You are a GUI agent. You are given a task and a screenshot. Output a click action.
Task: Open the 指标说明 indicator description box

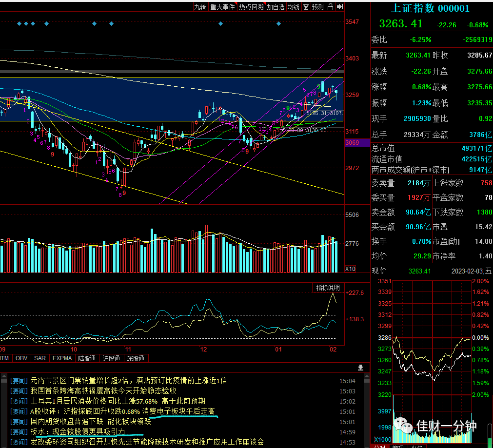328,288
